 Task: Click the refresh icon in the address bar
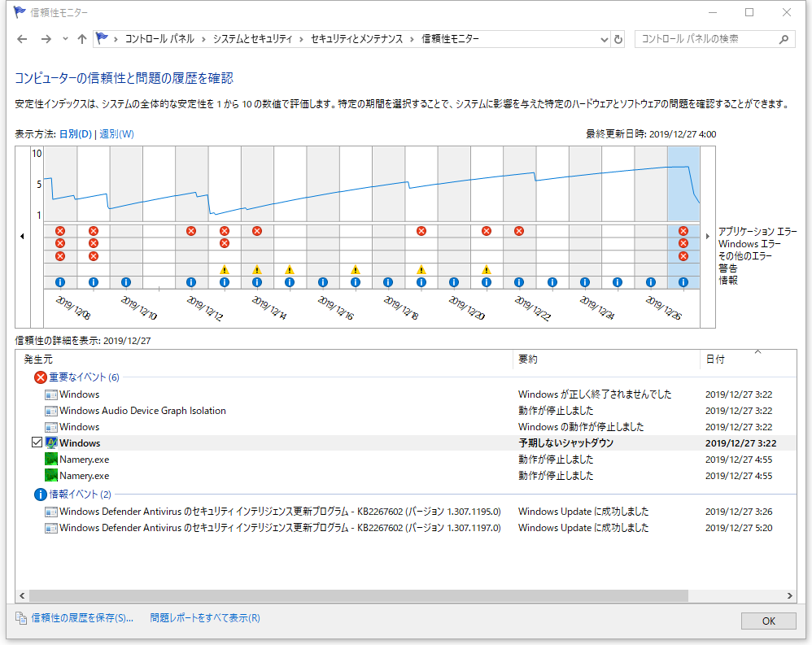click(x=617, y=38)
